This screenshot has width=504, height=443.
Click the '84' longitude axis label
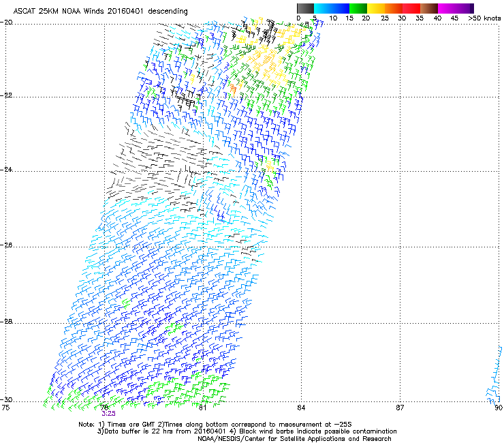301,408
